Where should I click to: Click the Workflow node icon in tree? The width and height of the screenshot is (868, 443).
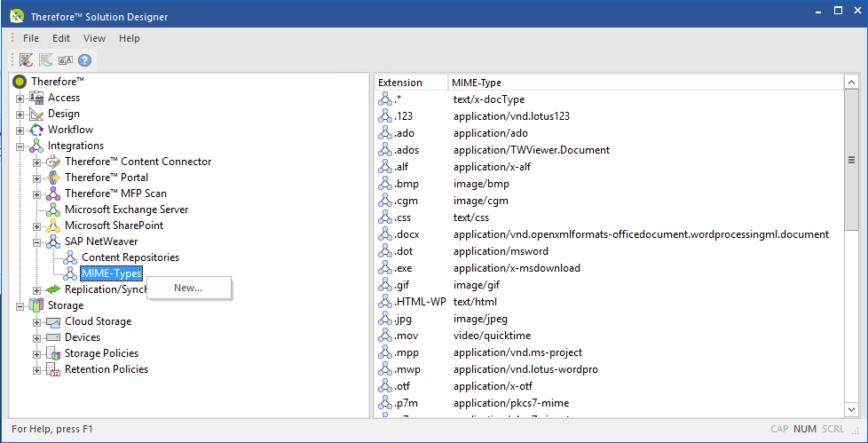tap(37, 130)
